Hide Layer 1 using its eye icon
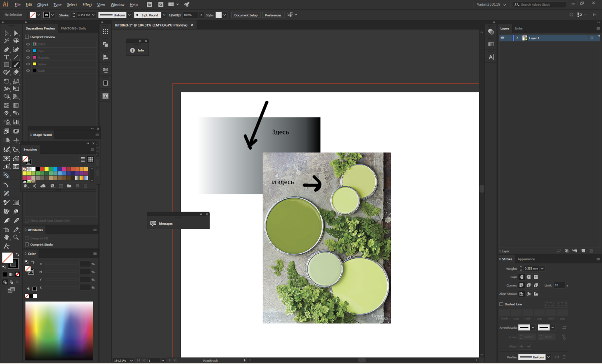Viewport: 602px width, 364px height. (x=502, y=38)
